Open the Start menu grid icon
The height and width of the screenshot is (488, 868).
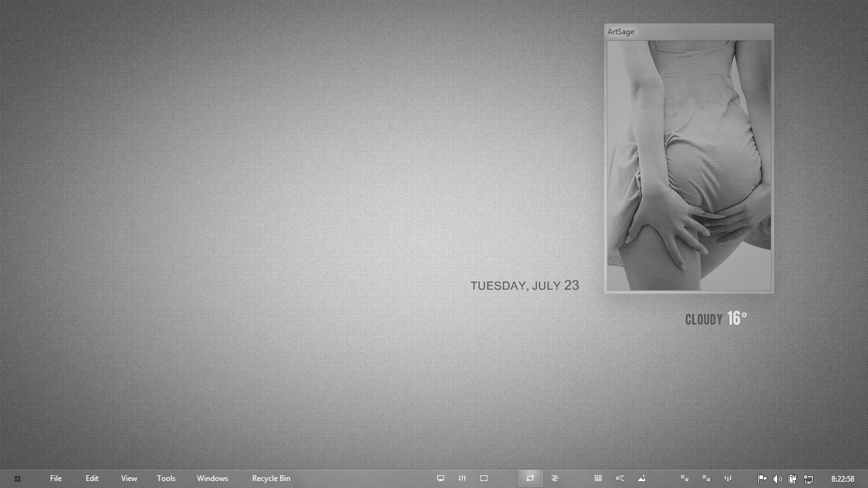click(x=17, y=478)
